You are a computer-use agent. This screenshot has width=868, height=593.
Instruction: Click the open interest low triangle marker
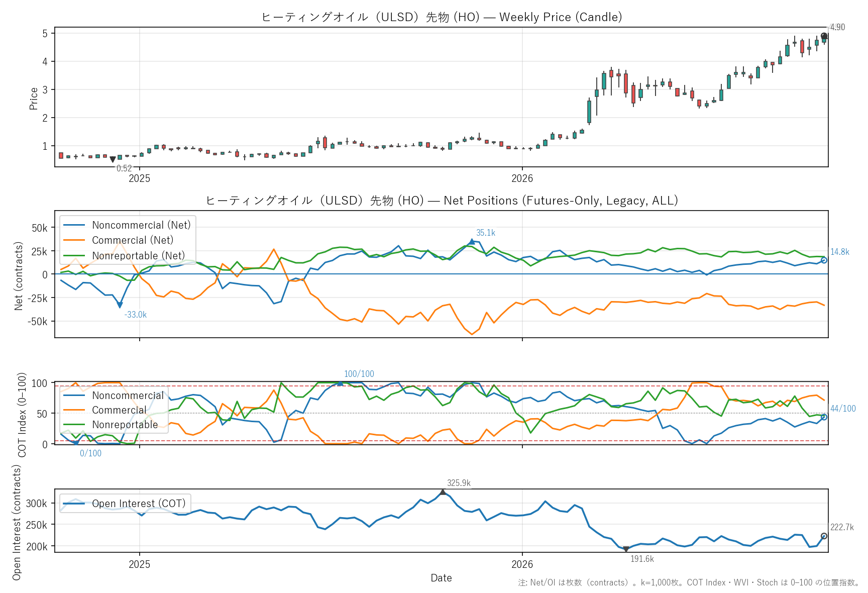[626, 549]
